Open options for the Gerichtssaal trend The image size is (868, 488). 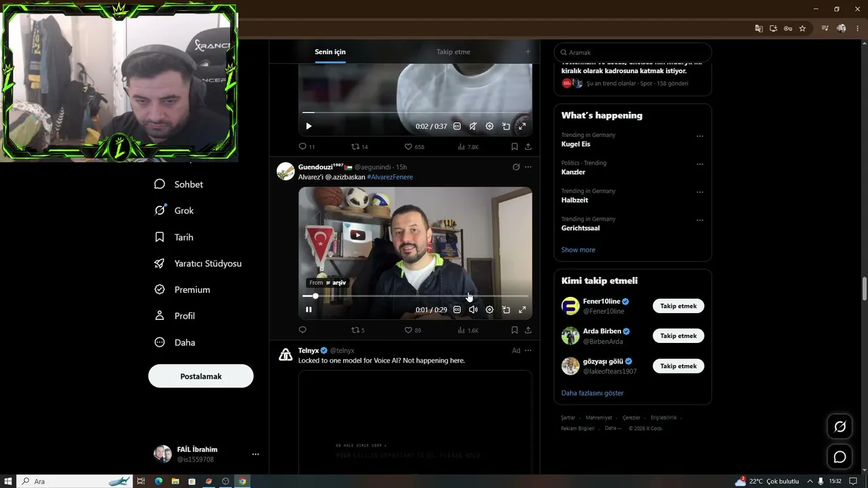[x=700, y=220]
